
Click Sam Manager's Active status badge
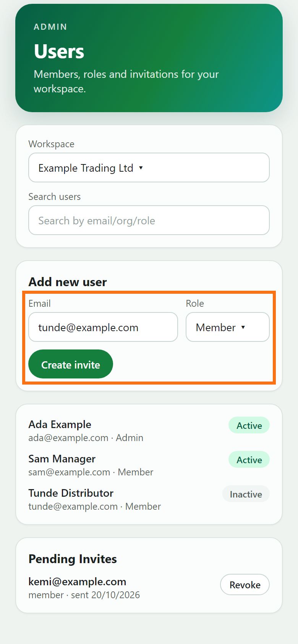(x=249, y=460)
